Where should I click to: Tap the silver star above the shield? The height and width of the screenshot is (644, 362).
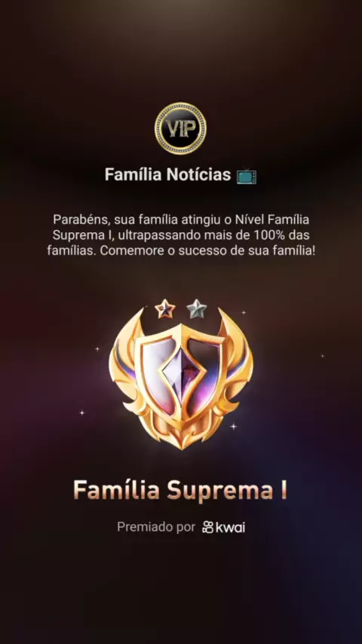click(197, 309)
